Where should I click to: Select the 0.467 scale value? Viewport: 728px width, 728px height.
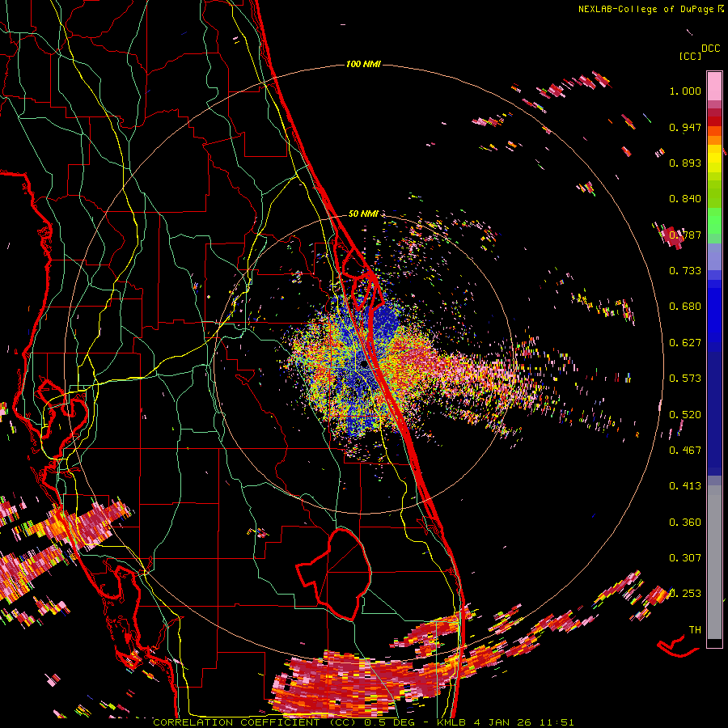click(685, 450)
